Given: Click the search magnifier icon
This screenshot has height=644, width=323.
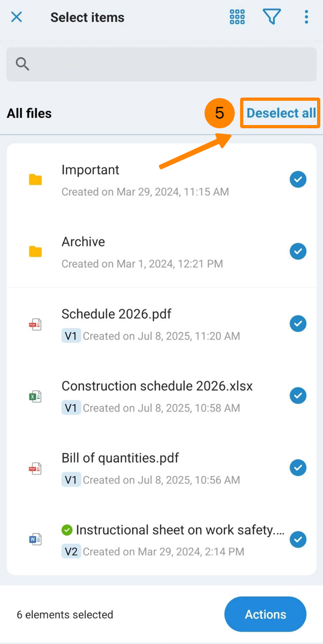Looking at the screenshot, I should click(22, 64).
